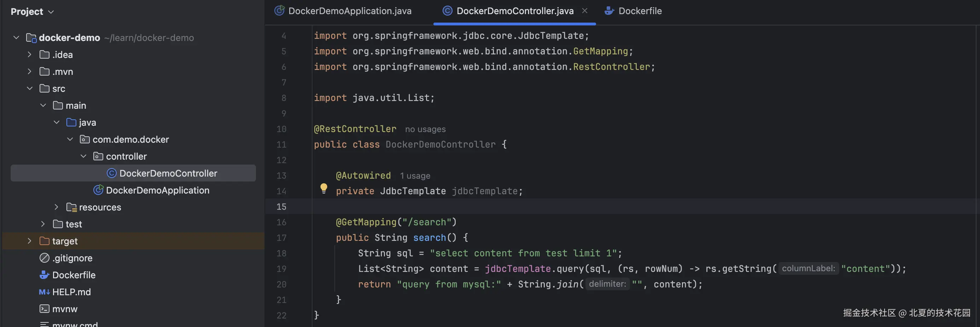Select DockerDemoApplication in the project tree
Image resolution: width=980 pixels, height=327 pixels.
coord(158,190)
